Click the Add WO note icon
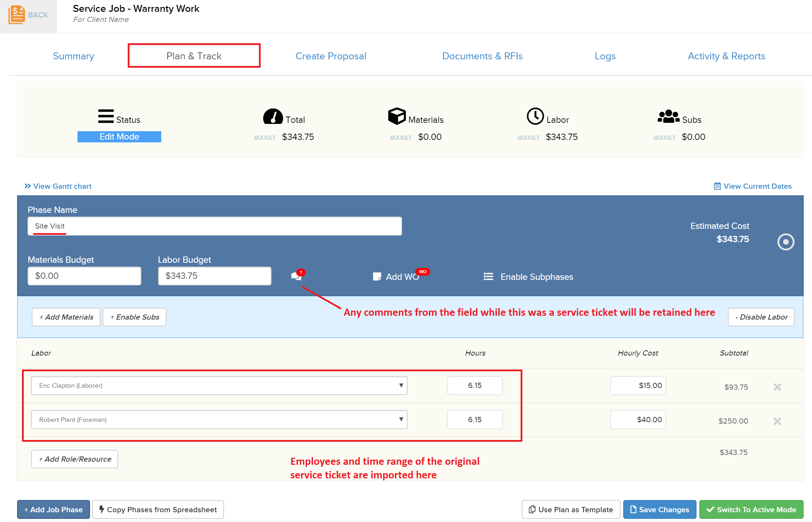This screenshot has height=522, width=812. click(x=377, y=277)
